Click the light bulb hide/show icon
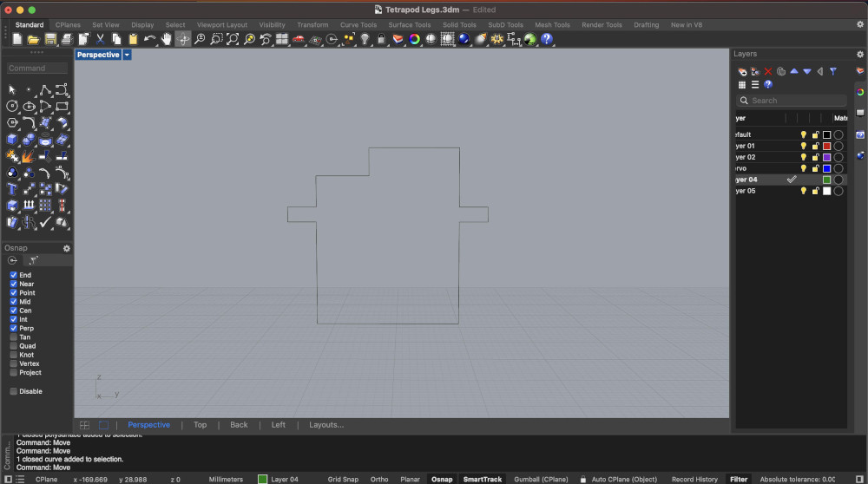 pyautogui.click(x=365, y=39)
